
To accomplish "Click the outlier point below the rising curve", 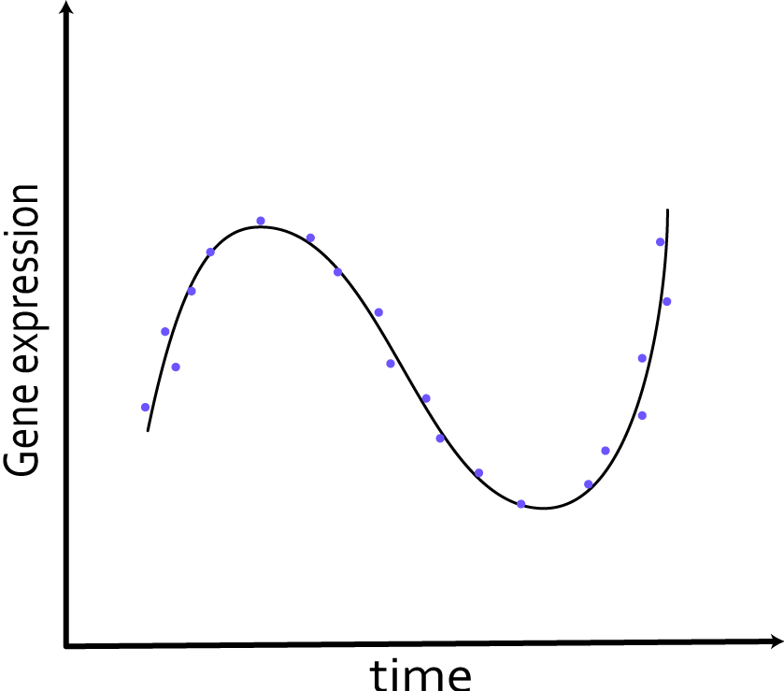I will click(x=178, y=366).
